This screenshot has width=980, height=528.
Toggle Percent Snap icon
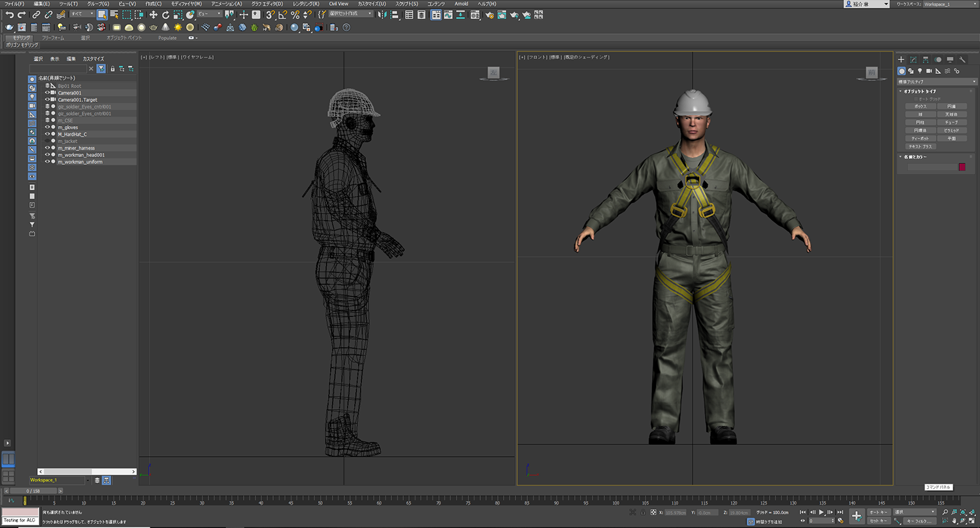(295, 14)
